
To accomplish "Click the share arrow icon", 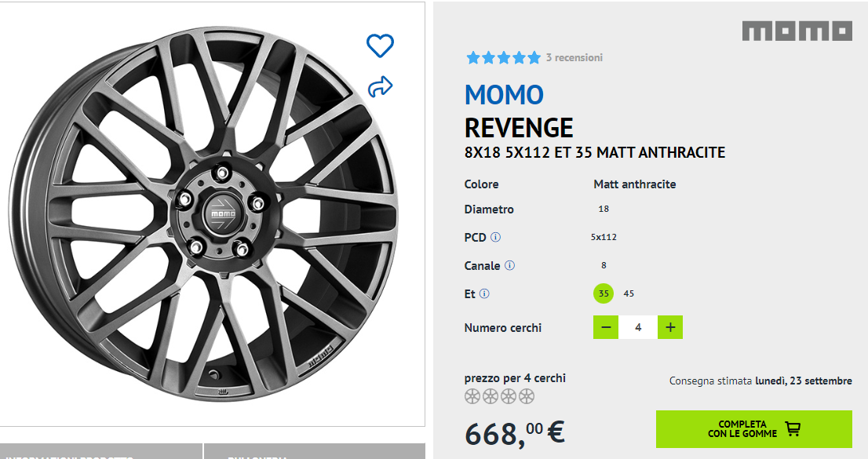I will (x=380, y=86).
